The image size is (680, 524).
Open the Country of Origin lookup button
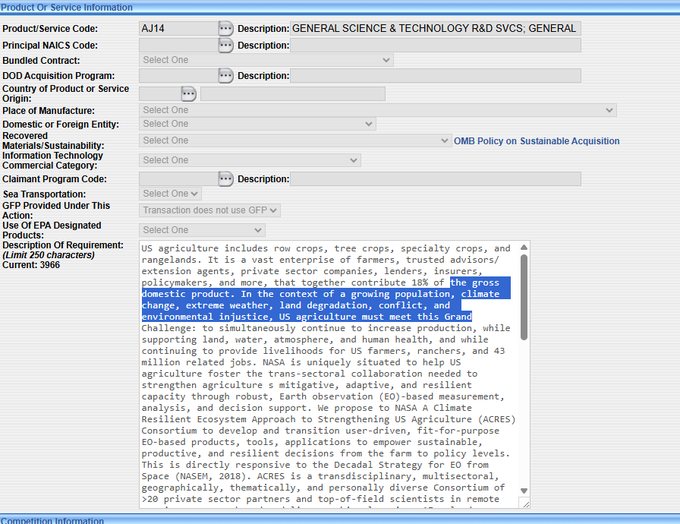(189, 93)
